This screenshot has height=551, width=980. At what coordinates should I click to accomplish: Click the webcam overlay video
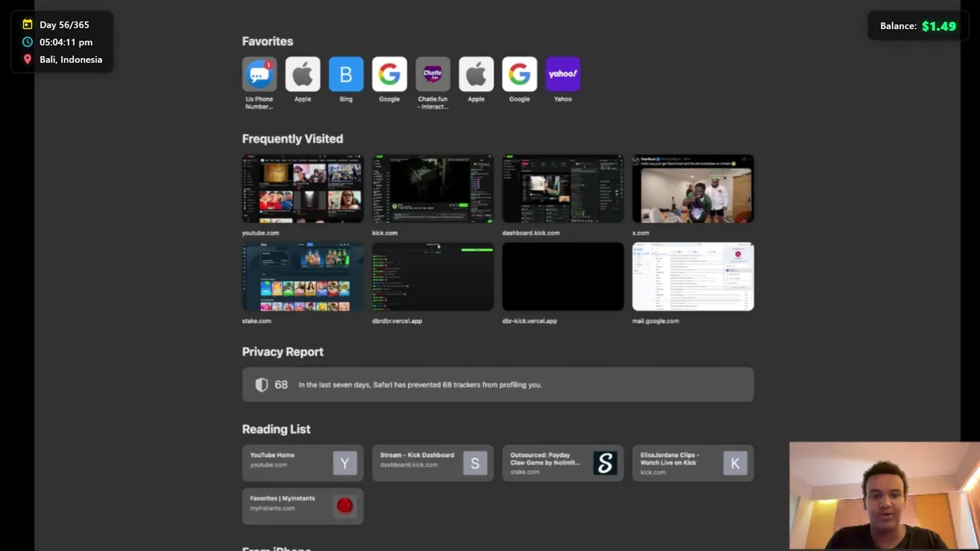coord(884,496)
